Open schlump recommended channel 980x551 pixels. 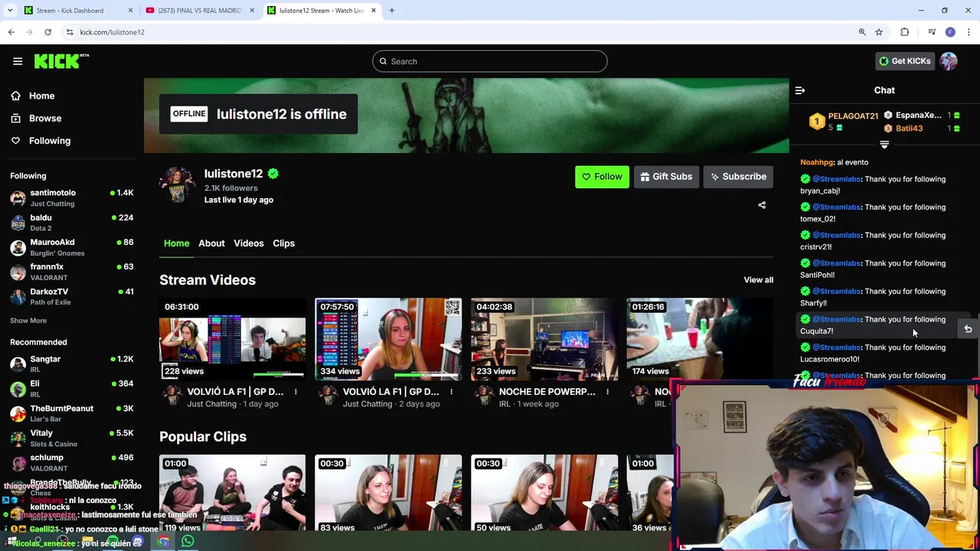point(72,462)
